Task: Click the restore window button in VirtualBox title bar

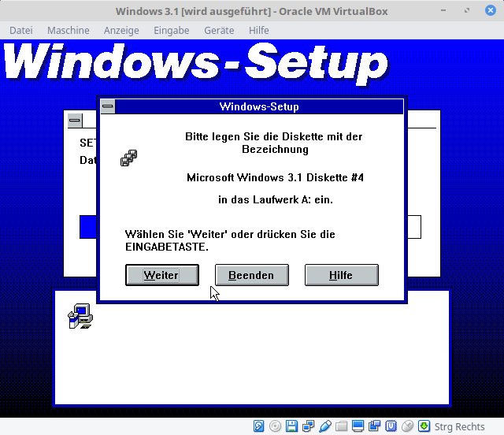Action: tap(467, 10)
